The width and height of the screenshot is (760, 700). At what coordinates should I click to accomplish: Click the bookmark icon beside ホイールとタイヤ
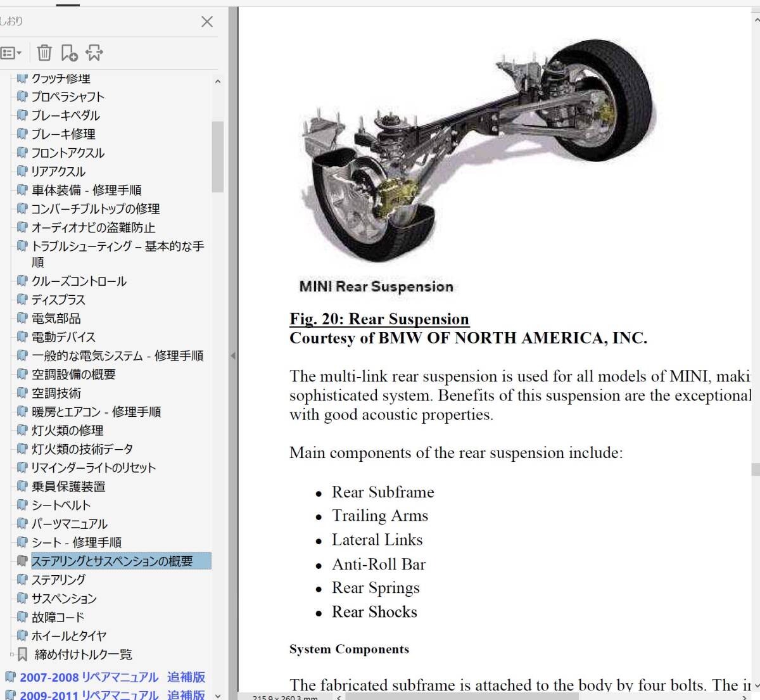(x=22, y=635)
